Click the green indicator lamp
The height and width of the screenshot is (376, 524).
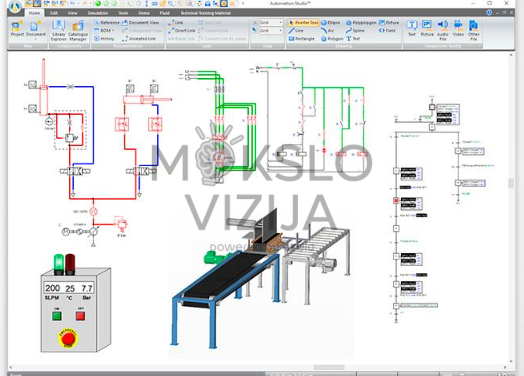[x=59, y=263]
